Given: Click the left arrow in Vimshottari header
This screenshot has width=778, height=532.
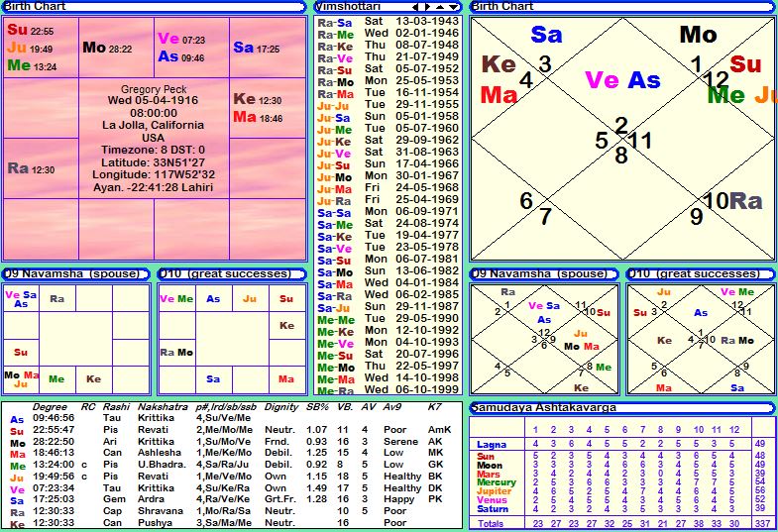Looking at the screenshot, I should 415,7.
